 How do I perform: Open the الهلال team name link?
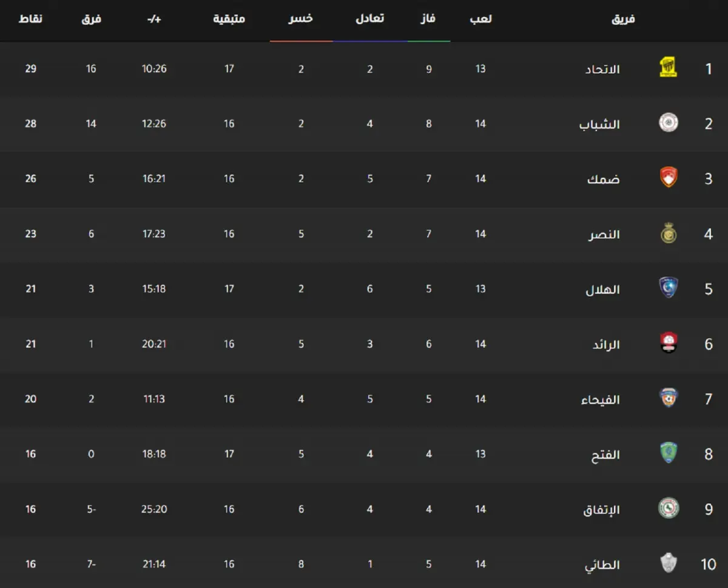(x=602, y=289)
